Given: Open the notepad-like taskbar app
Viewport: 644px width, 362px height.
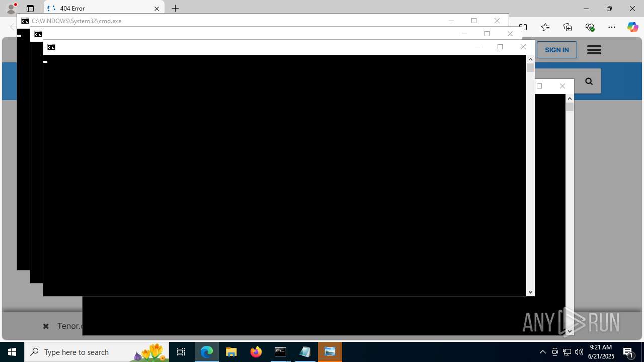Looking at the screenshot, I should [x=305, y=352].
